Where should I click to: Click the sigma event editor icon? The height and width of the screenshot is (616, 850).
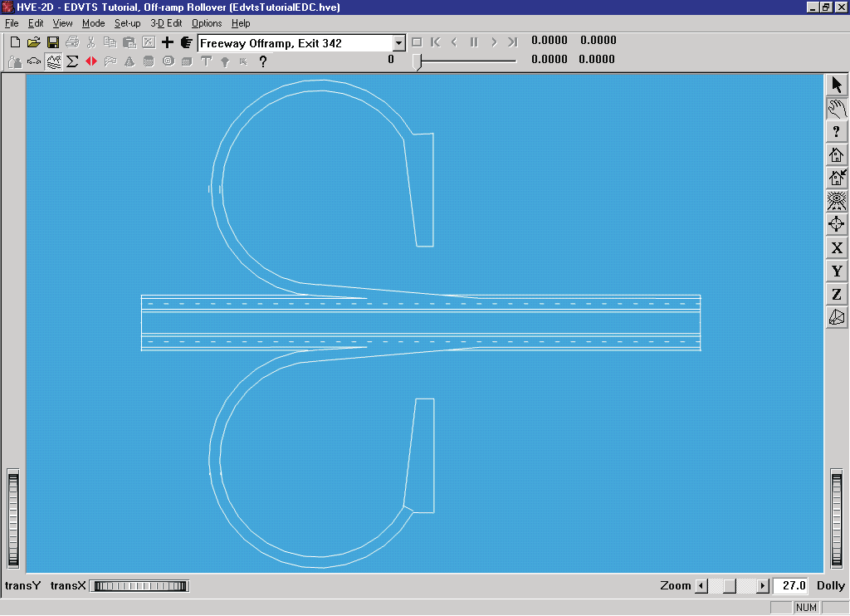[72, 61]
